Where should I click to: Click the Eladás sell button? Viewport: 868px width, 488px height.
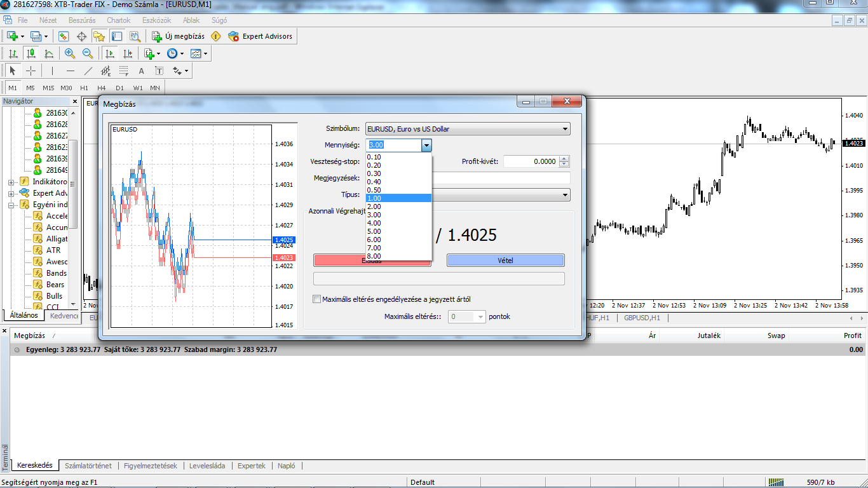tap(372, 260)
